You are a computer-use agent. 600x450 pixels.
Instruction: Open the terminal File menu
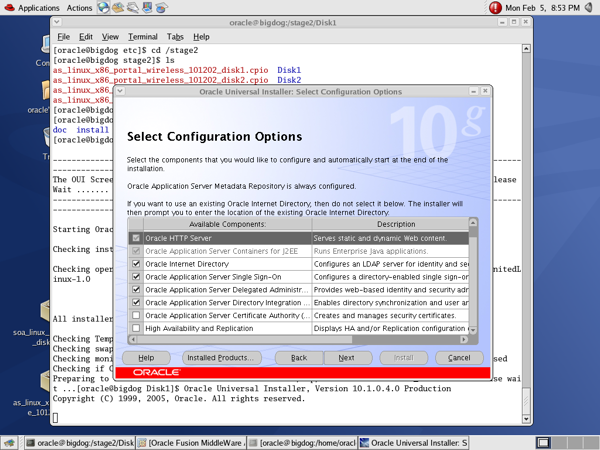[64, 37]
